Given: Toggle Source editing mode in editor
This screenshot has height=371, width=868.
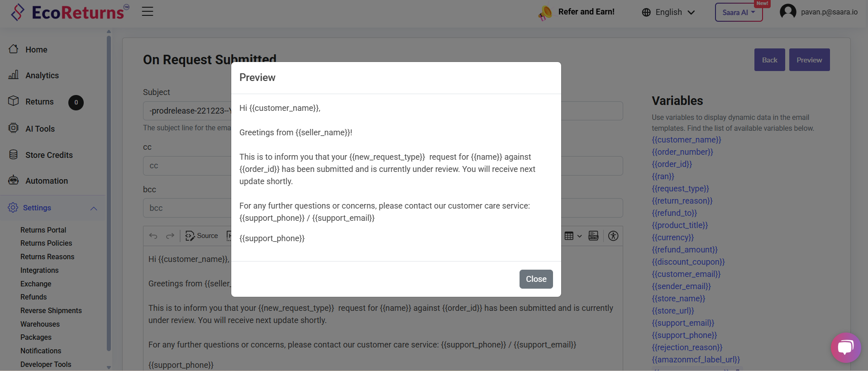Looking at the screenshot, I should 202,236.
